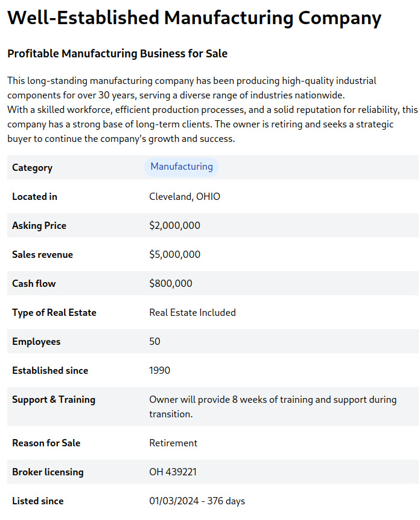Viewport: 420px width, 520px height.
Task: Click the Profitable Manufacturing Business for Sale subtitle
Action: [x=117, y=54]
